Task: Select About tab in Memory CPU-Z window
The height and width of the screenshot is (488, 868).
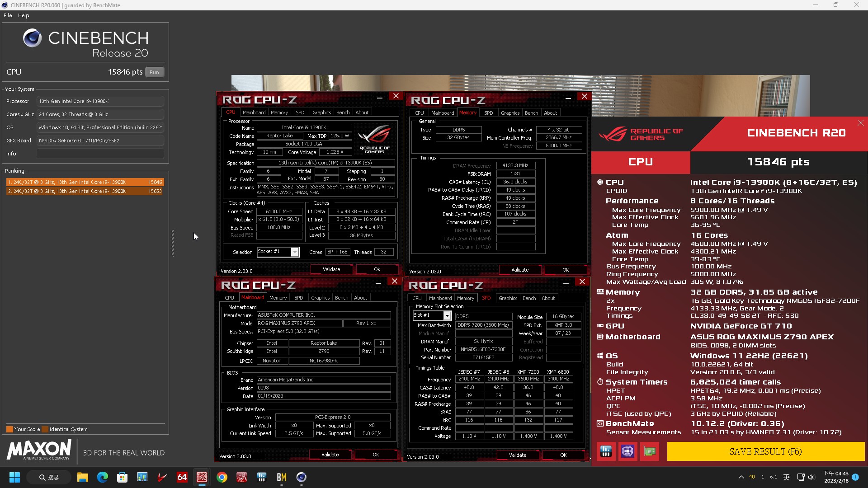Action: pyautogui.click(x=550, y=113)
